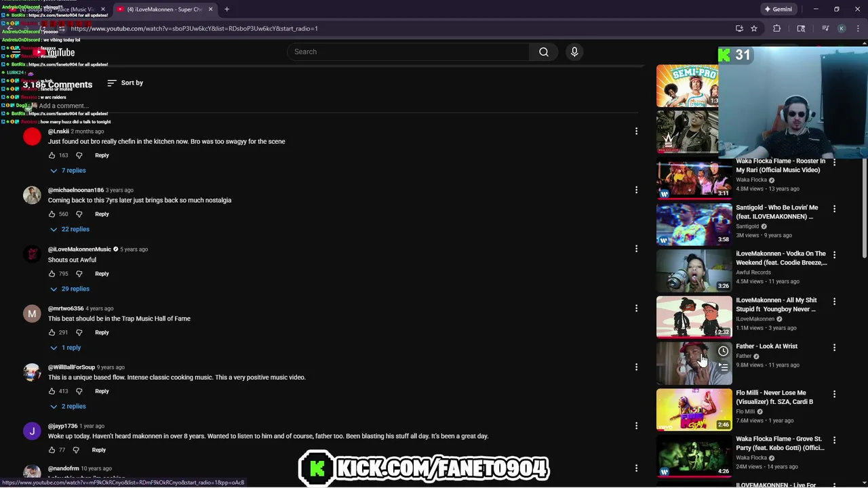Image resolution: width=868 pixels, height=488 pixels.
Task: Open @Lnskii profile avatar
Action: 32,137
